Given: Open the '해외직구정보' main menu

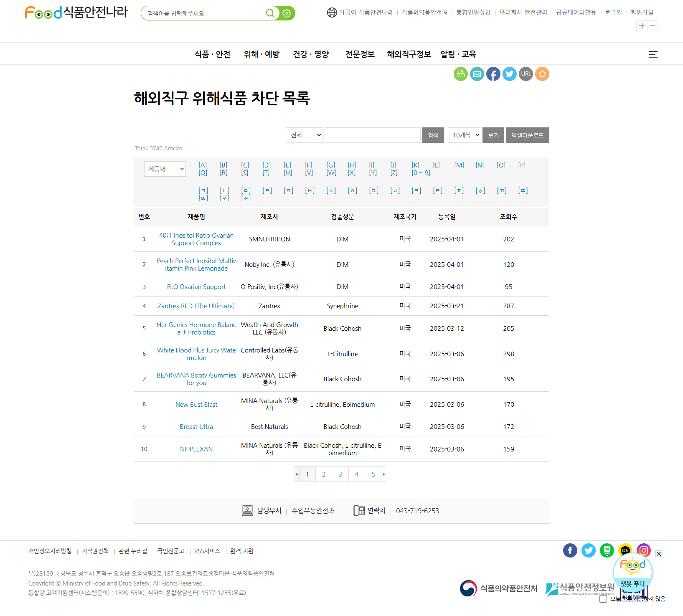Looking at the screenshot, I should (409, 54).
